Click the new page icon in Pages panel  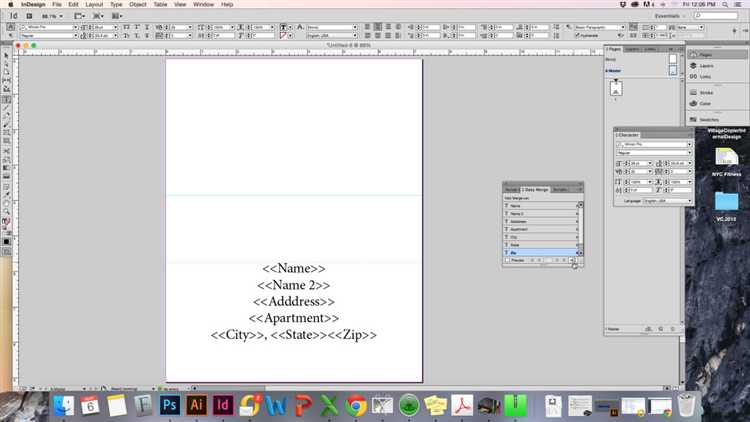tap(661, 329)
